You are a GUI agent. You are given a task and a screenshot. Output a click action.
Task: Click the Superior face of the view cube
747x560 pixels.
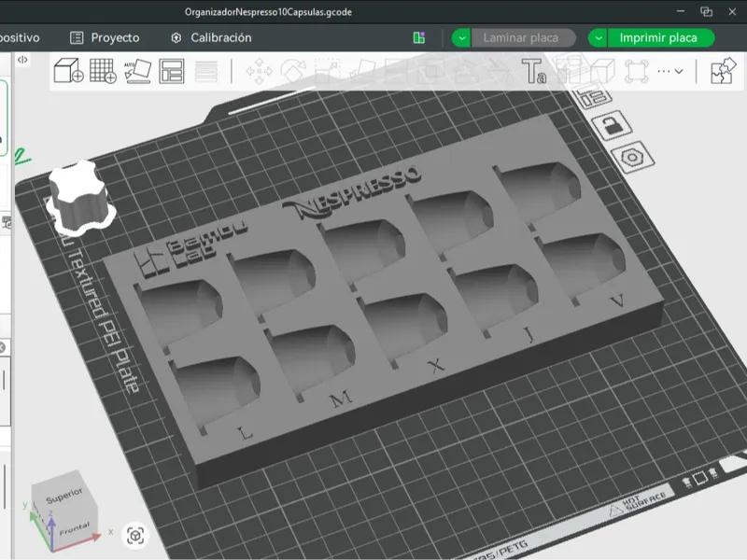click(64, 495)
